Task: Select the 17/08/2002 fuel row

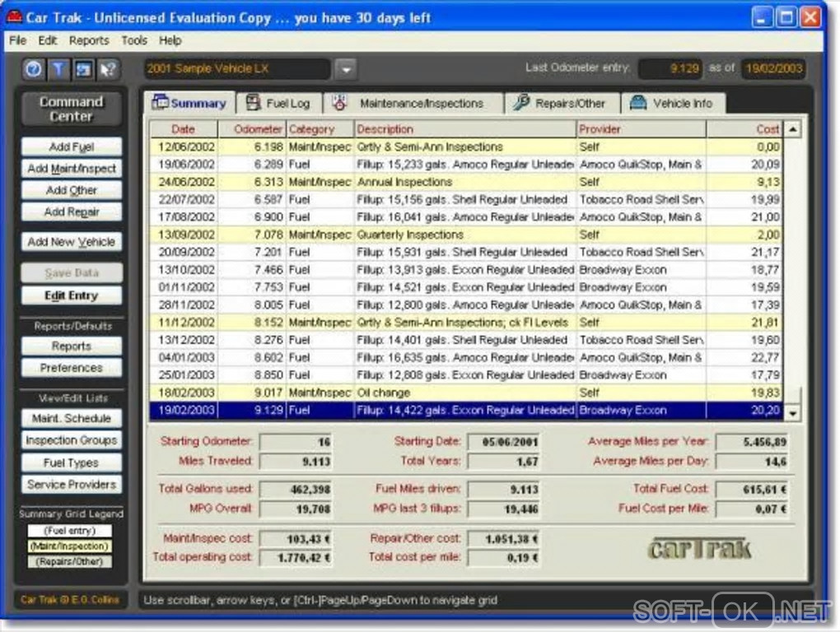Action: click(466, 216)
